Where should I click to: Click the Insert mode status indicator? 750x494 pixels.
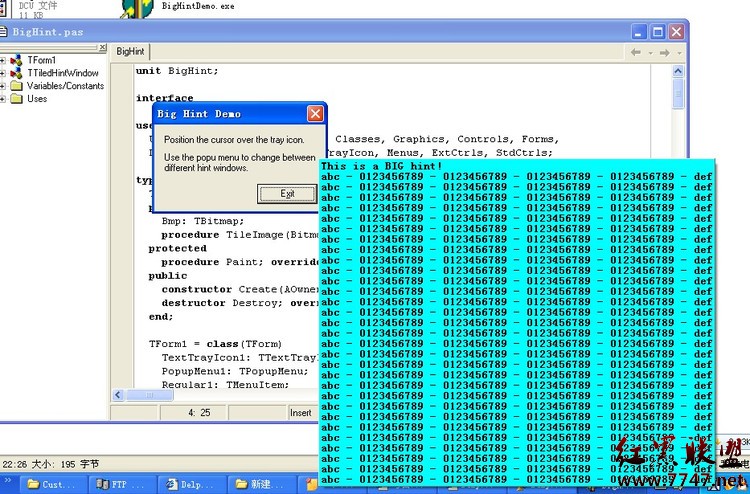coord(300,413)
